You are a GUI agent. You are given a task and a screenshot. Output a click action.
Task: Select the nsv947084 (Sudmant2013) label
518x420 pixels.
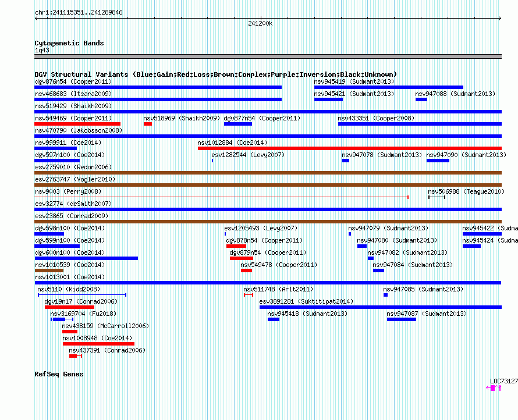click(x=413, y=265)
